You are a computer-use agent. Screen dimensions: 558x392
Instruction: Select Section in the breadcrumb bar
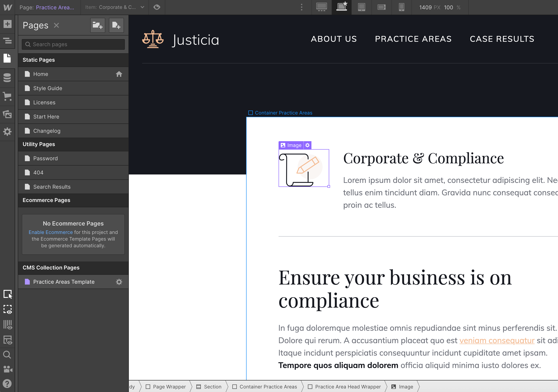(x=213, y=387)
